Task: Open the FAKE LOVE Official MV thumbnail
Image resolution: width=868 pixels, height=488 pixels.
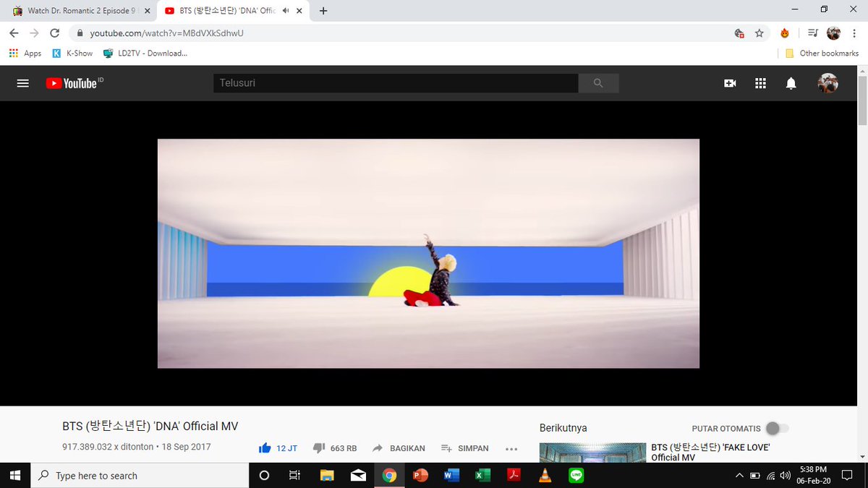Action: click(x=592, y=453)
